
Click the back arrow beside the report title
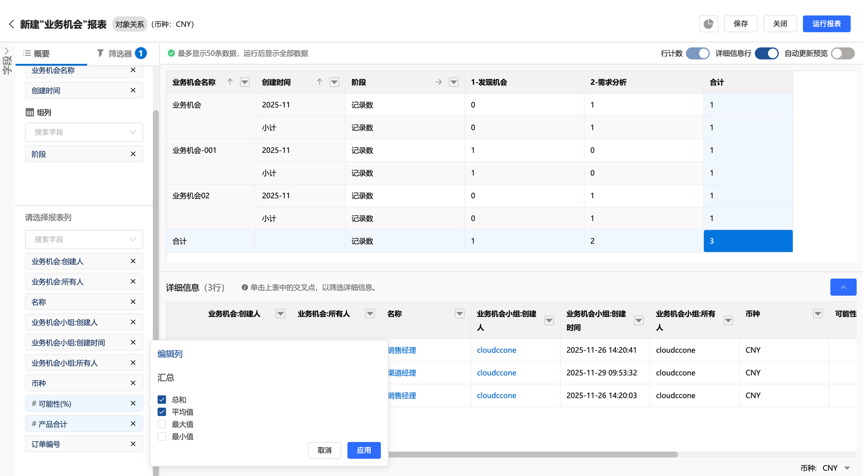[x=11, y=24]
